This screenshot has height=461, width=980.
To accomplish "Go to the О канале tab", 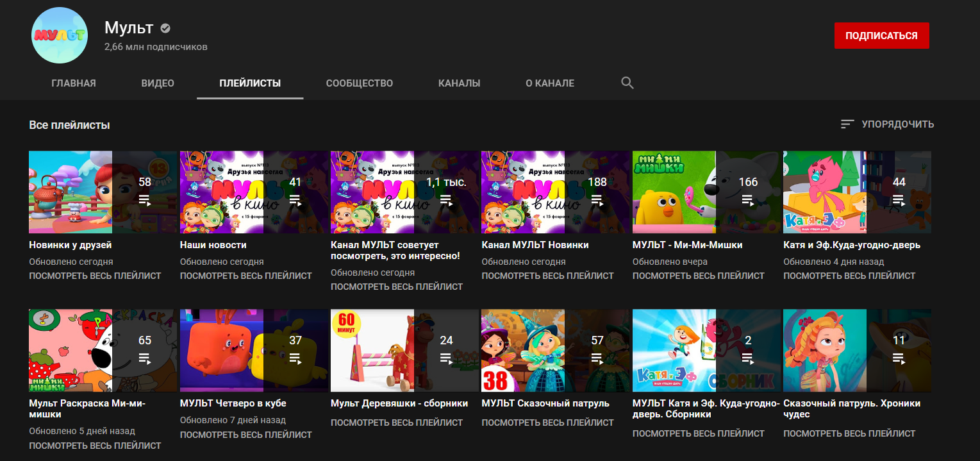I will coord(550,83).
